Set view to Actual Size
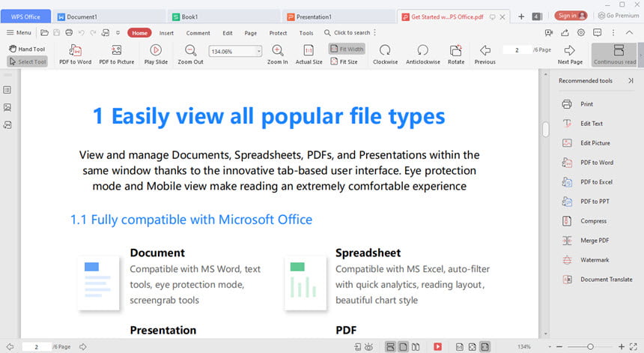The width and height of the screenshot is (644, 353). (x=309, y=55)
